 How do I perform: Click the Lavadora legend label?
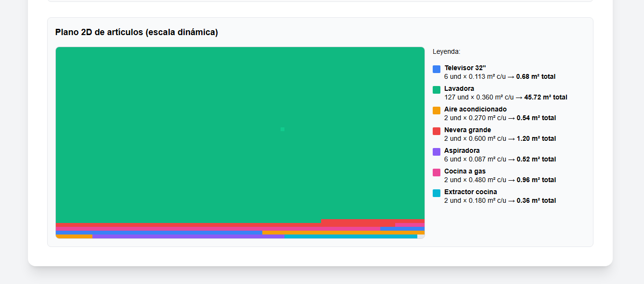point(459,88)
